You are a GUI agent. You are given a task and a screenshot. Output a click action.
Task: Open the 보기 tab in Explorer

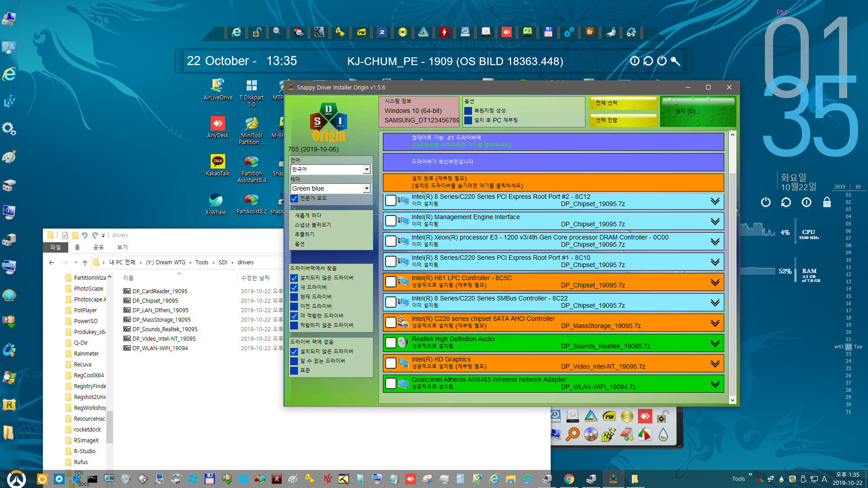click(123, 247)
